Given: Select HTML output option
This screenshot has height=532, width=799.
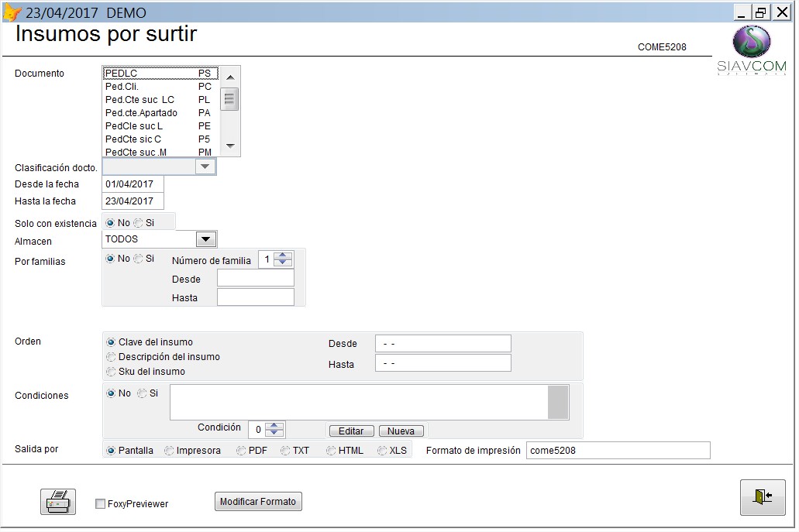Looking at the screenshot, I should tap(345, 451).
